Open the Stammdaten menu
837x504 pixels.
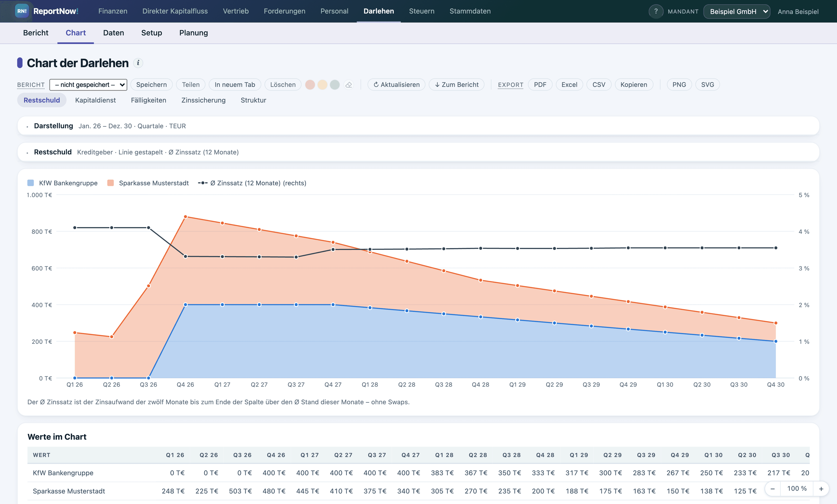click(x=470, y=11)
